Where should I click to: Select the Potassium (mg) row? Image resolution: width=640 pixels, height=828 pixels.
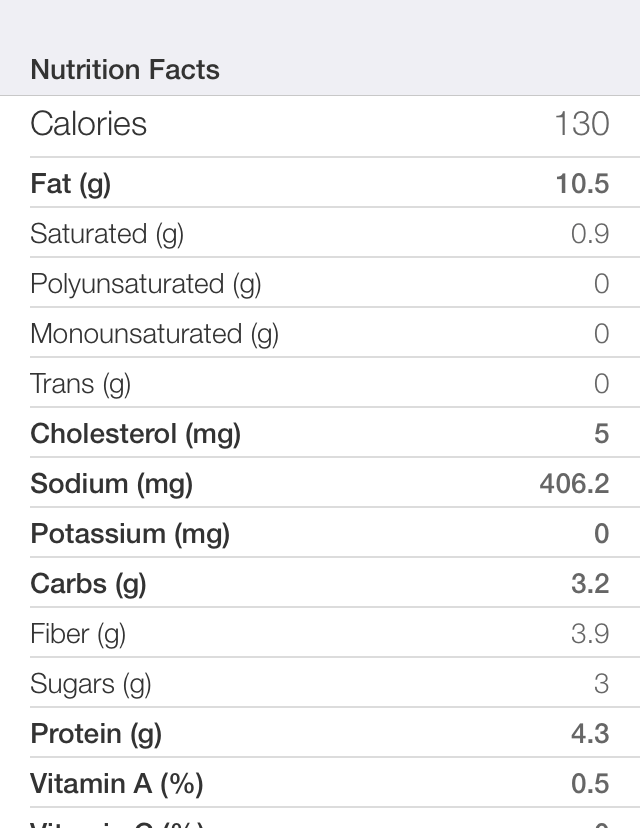(320, 532)
